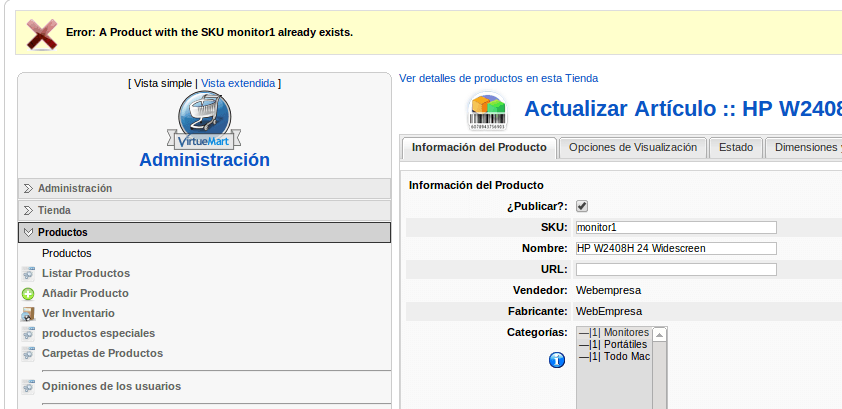The image size is (842, 409).
Task: Open Carpetas de Productos menu link
Action: (x=103, y=353)
